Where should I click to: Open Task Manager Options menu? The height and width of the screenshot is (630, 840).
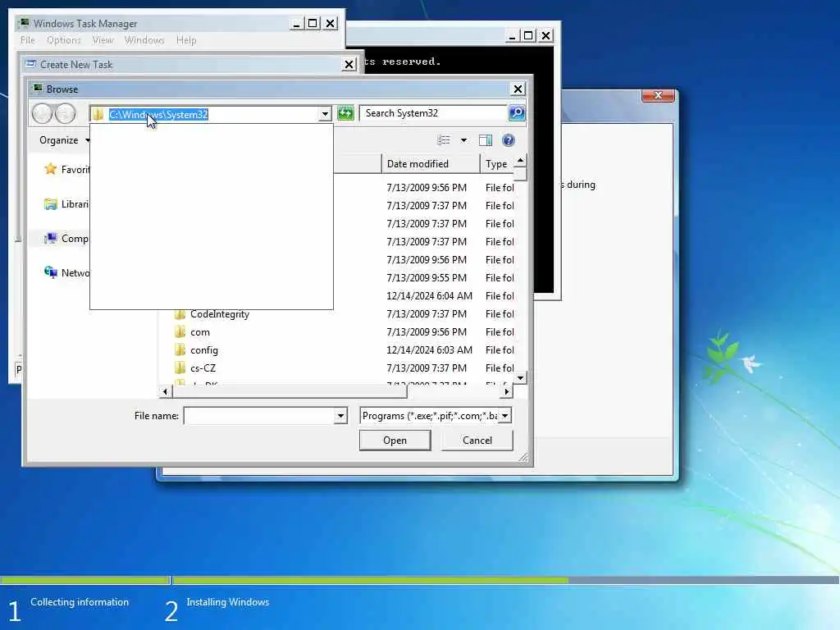tap(64, 40)
